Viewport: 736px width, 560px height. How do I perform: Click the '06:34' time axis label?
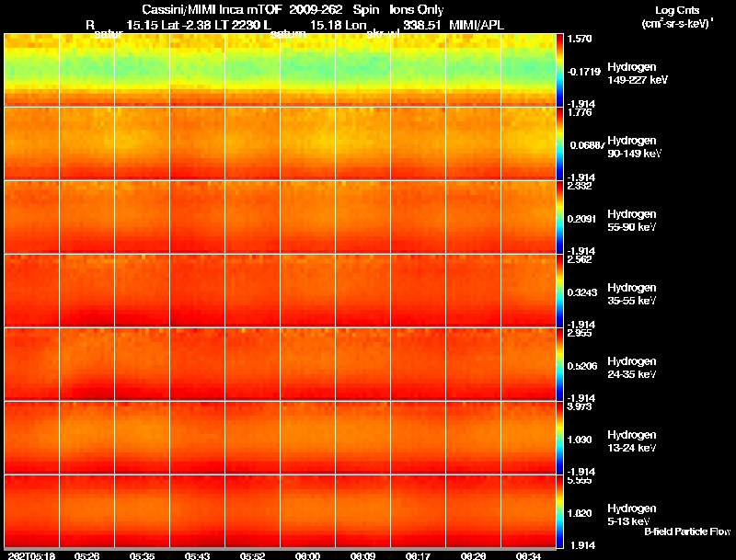pyautogui.click(x=528, y=556)
